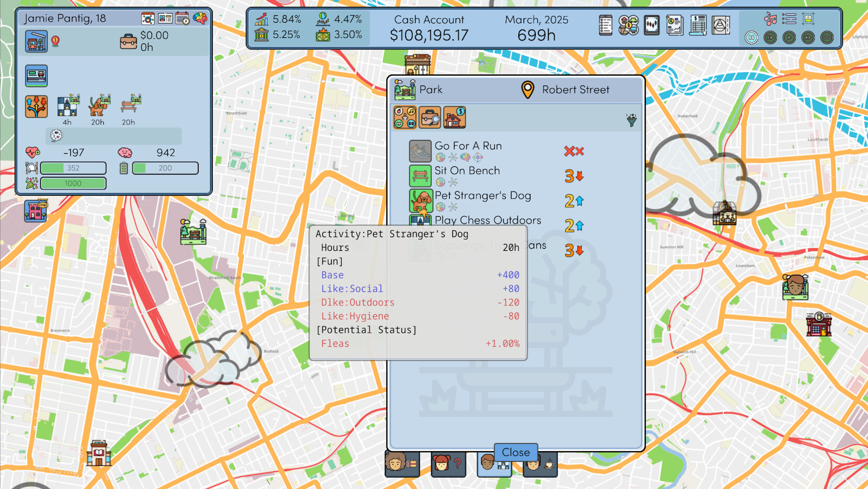The height and width of the screenshot is (489, 868).
Task: Open the thought bubble needs bar
Action: coord(113,136)
